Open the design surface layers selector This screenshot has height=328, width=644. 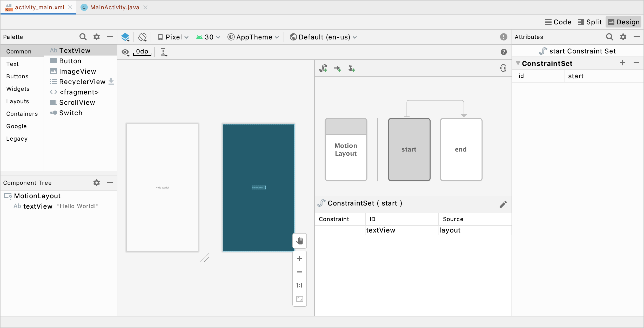125,37
